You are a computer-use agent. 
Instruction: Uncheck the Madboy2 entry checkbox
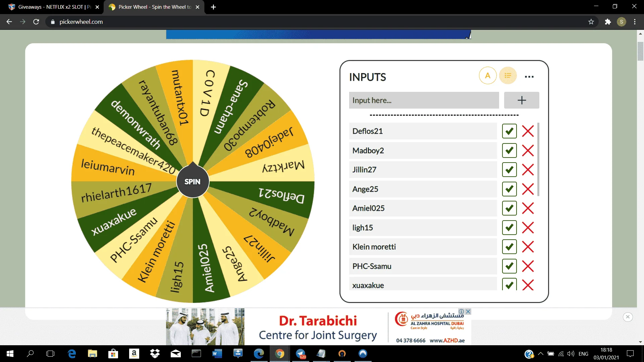point(509,150)
